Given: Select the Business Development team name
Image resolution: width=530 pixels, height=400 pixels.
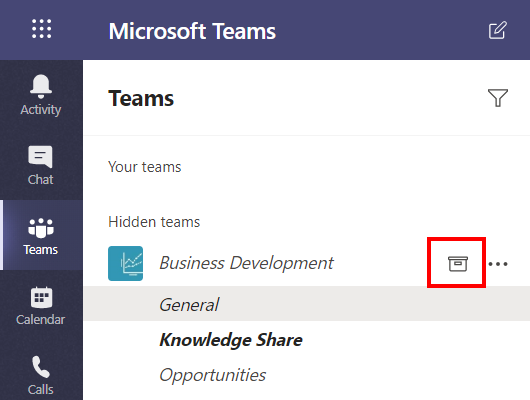Looking at the screenshot, I should pyautogui.click(x=246, y=263).
